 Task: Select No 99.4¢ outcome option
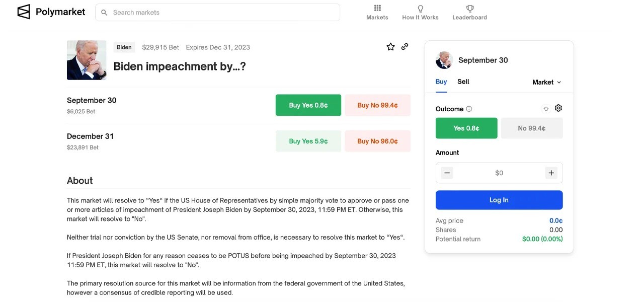pos(532,128)
